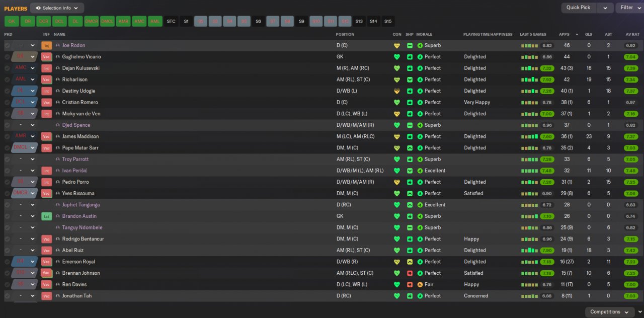Screen dimensions: 644x318
Task: Click Cristian Romero's 'Very Happy' playing time cell
Action: [477, 102]
